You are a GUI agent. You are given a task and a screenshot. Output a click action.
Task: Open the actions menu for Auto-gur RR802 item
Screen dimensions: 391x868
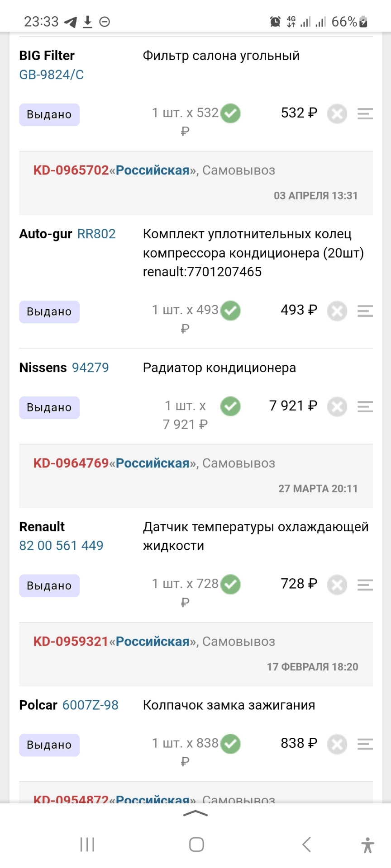[x=365, y=311]
